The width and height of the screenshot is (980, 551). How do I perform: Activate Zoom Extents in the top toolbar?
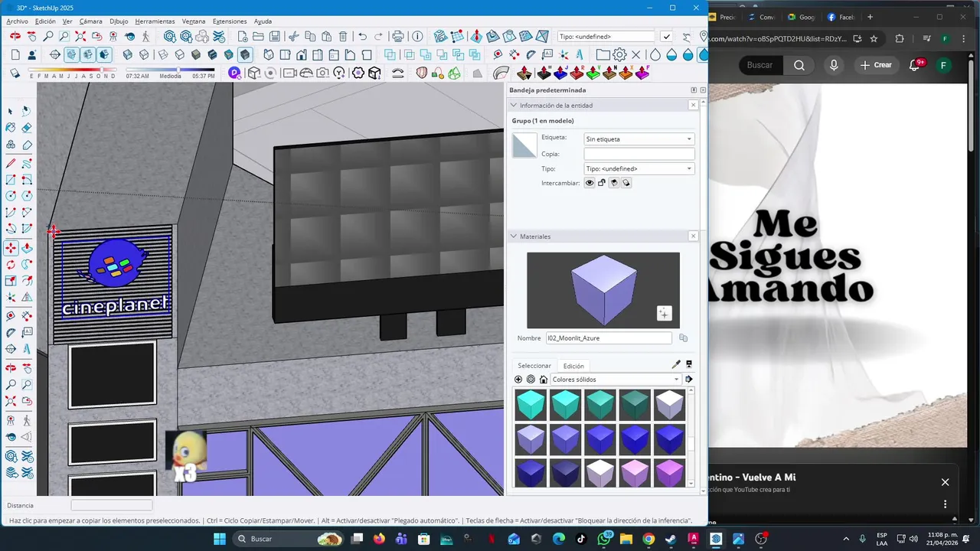click(x=80, y=36)
